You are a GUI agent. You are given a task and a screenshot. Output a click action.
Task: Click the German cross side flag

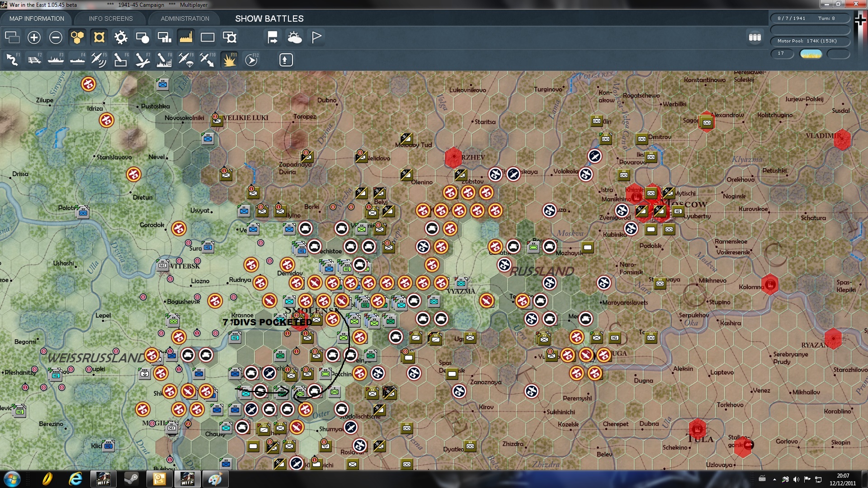[x=860, y=20]
